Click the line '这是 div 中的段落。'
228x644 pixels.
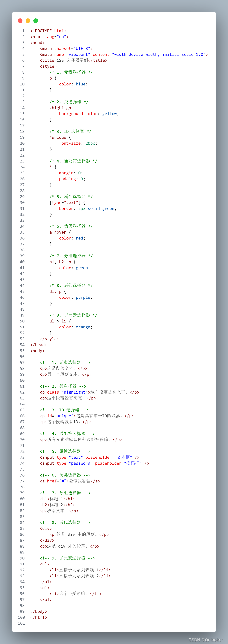point(79,535)
